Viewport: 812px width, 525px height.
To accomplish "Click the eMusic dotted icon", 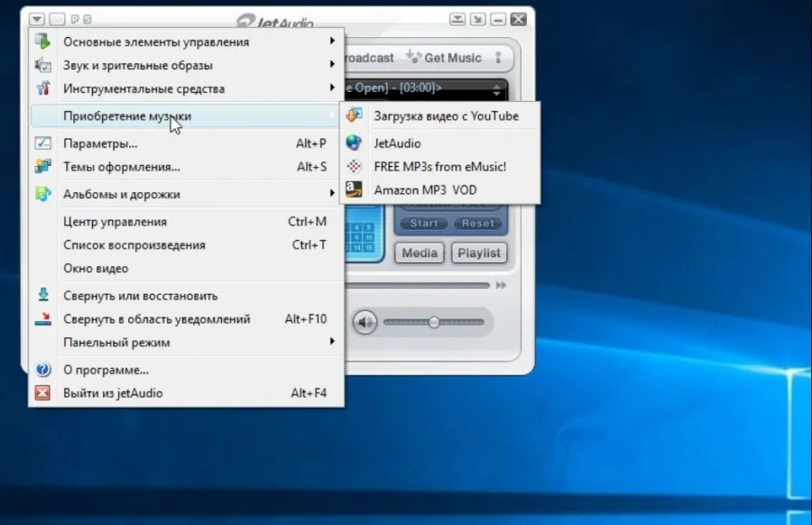I will tap(354, 166).
